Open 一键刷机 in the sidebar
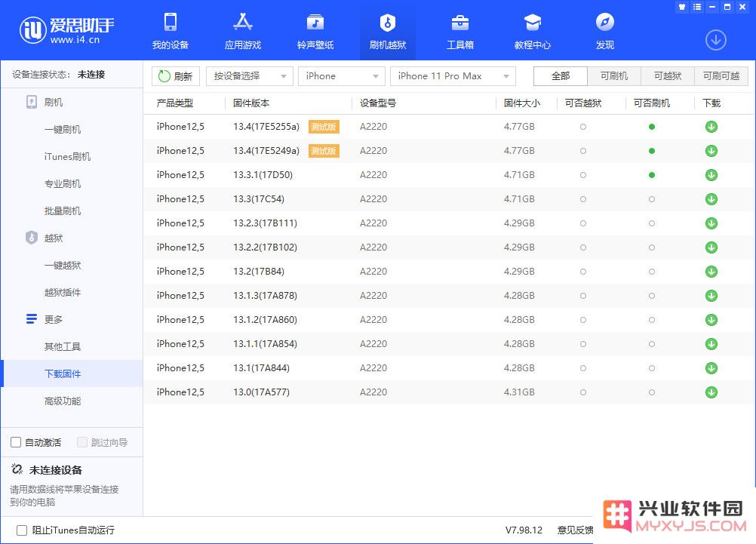This screenshot has height=544, width=756. (63, 130)
